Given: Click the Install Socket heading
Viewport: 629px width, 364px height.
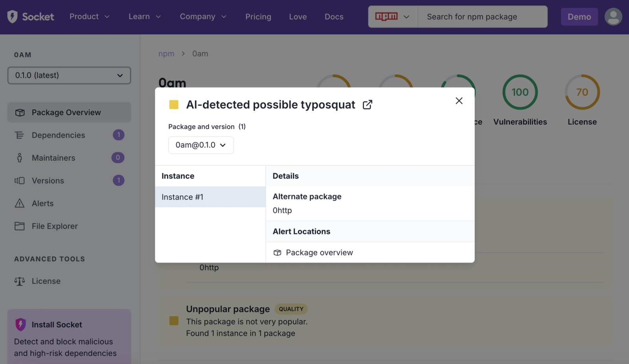Looking at the screenshot, I should (57, 325).
